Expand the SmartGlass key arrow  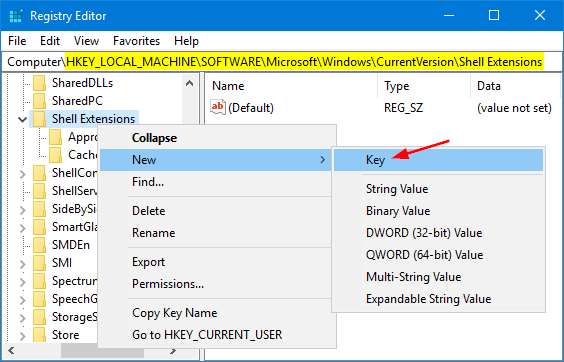coord(23,228)
